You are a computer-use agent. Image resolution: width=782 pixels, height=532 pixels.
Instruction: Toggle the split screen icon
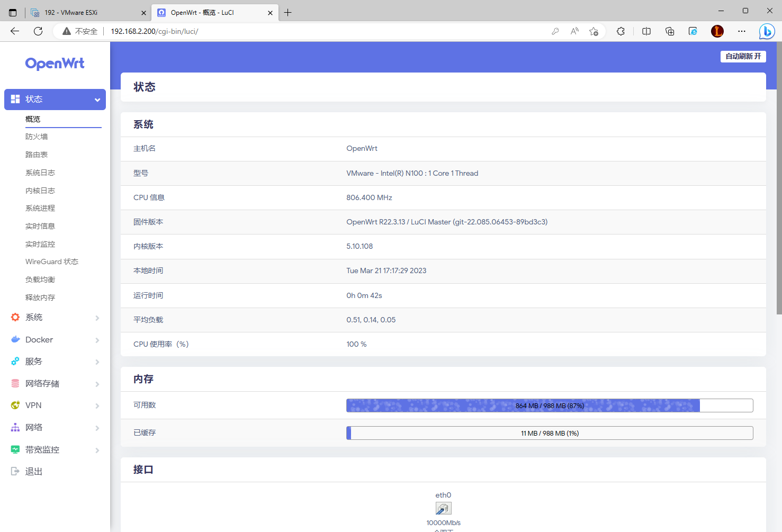[646, 31]
